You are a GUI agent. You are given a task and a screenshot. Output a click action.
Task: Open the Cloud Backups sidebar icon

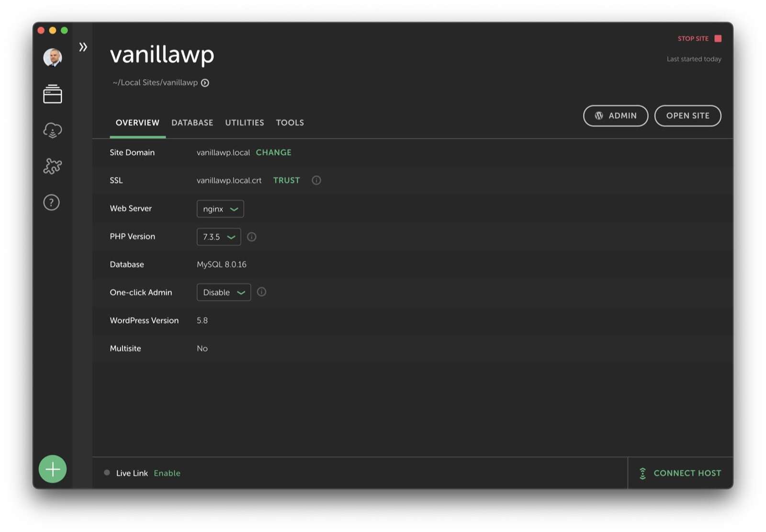point(52,130)
